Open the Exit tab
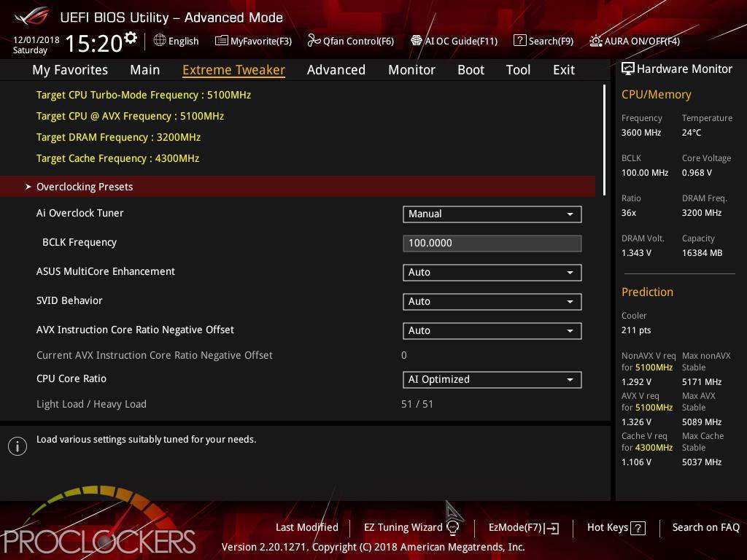747x560 pixels. tap(564, 70)
